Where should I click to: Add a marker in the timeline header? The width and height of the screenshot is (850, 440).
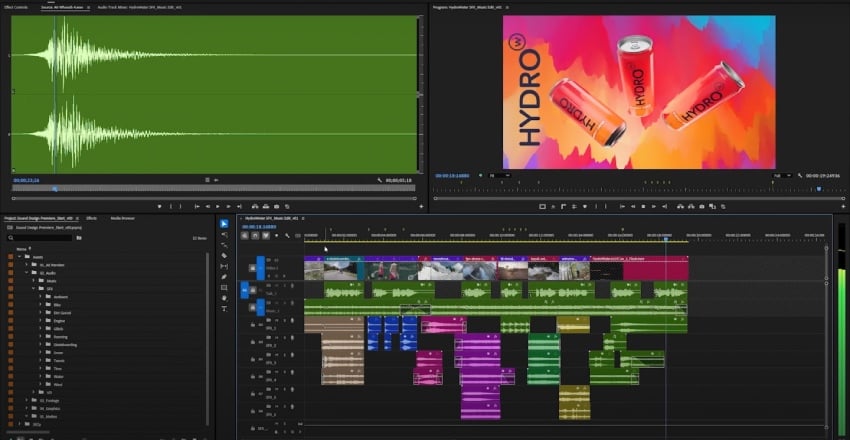point(276,236)
